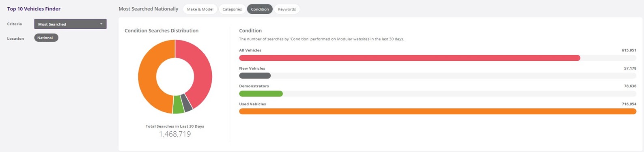Open the Most Searched criteria dropdown
Image resolution: width=644 pixels, height=152 pixels.
70,24
